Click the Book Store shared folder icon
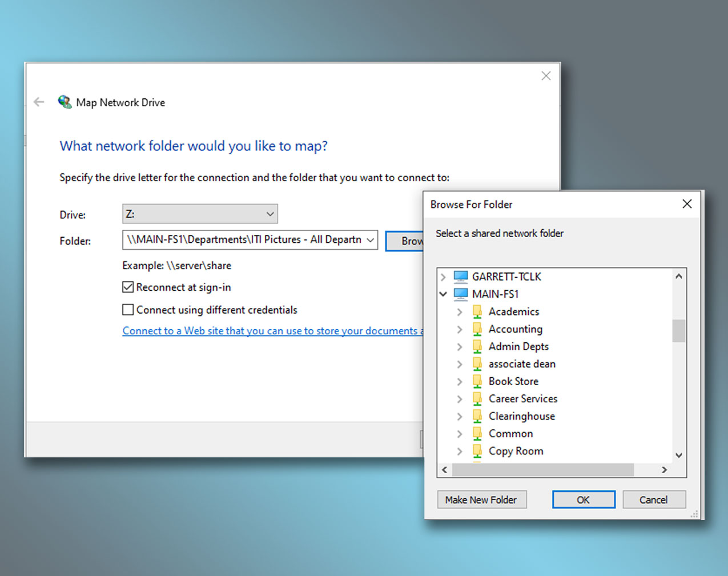The image size is (728, 576). (477, 382)
